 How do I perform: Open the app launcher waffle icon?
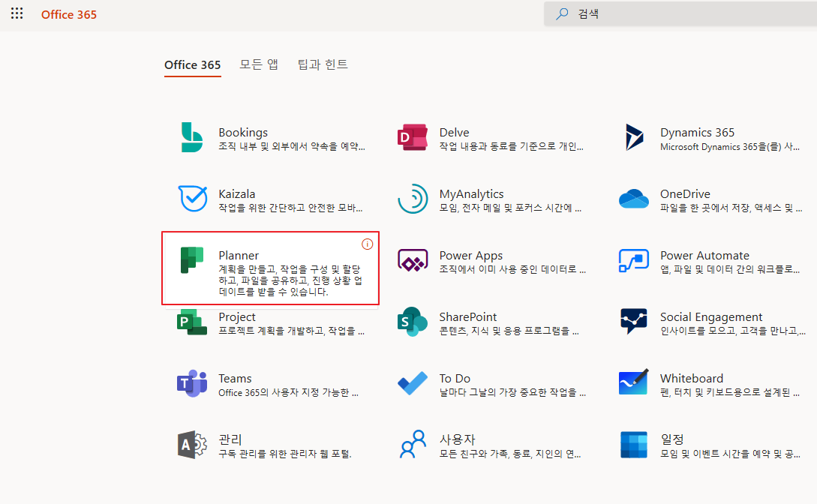click(x=17, y=13)
